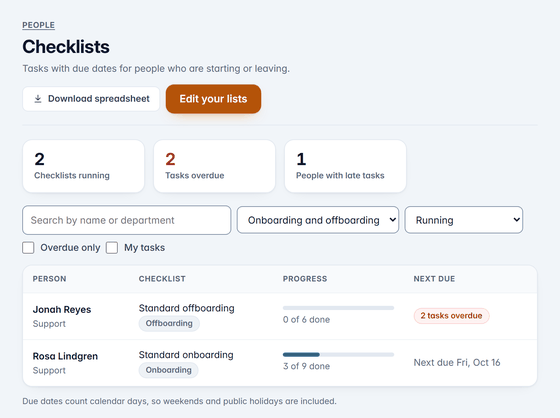Click the NEXT DUE column header

click(x=434, y=279)
